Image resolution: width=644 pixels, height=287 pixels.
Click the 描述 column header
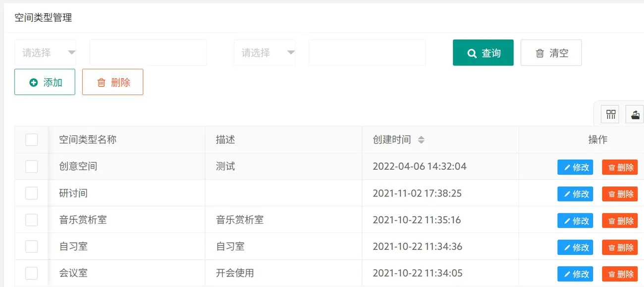point(284,140)
